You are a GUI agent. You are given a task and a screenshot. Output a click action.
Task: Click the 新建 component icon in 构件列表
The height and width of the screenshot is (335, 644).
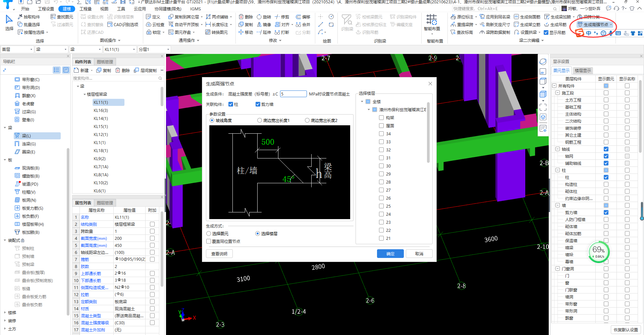tap(76, 70)
